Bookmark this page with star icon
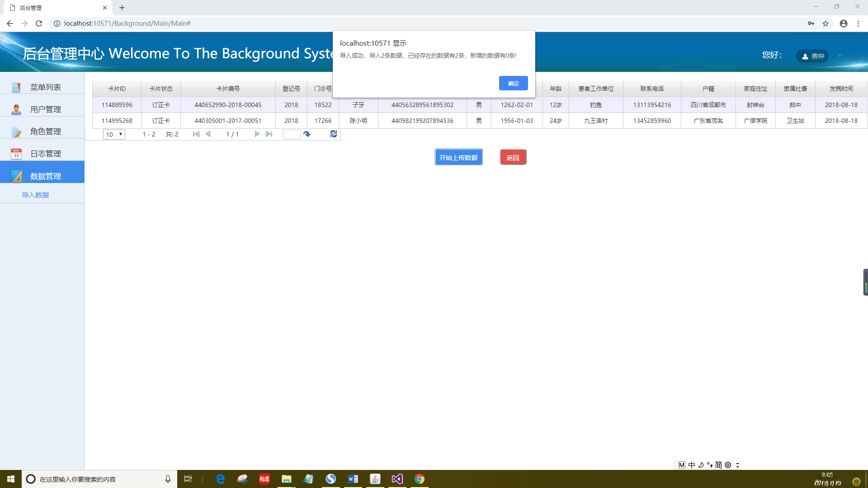This screenshot has height=488, width=868. pos(826,23)
